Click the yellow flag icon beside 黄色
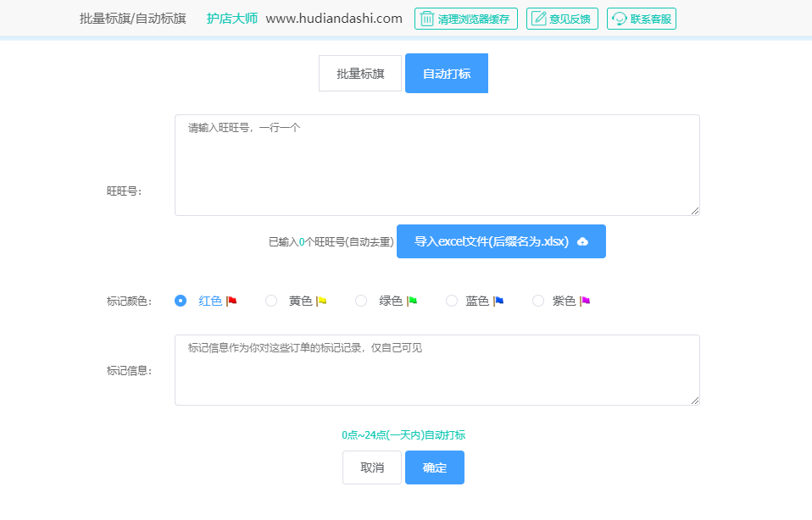 [x=320, y=300]
